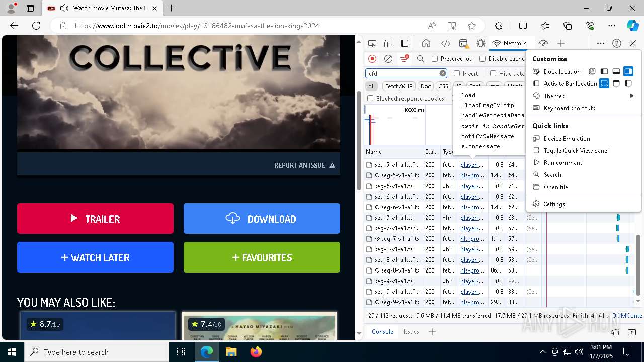
Task: Select the CSS type filter
Action: point(443,86)
